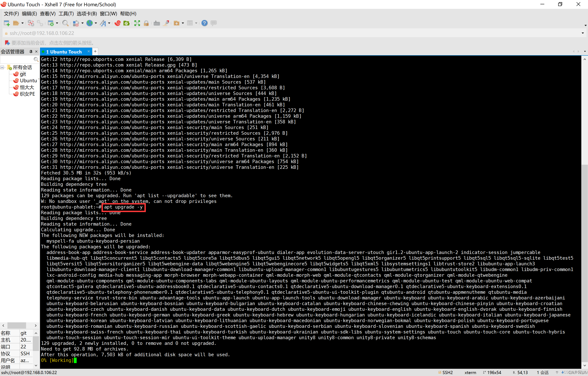Expand the font dropdown arrow

[109, 23]
